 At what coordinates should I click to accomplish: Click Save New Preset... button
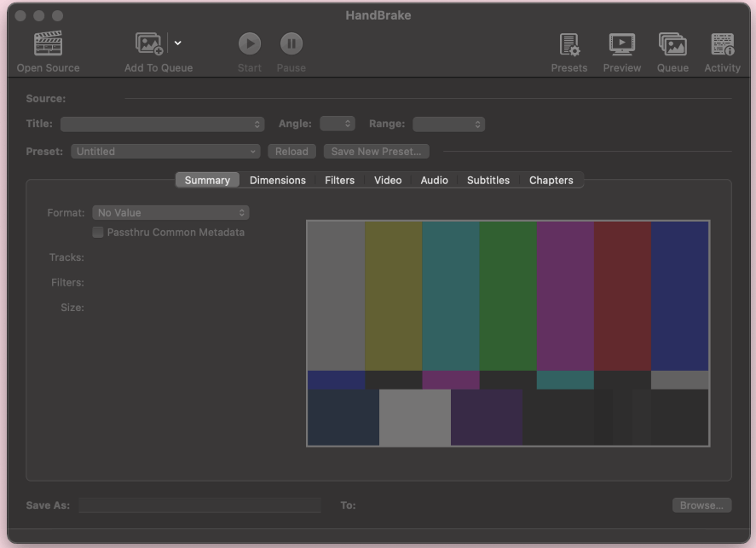coord(376,152)
